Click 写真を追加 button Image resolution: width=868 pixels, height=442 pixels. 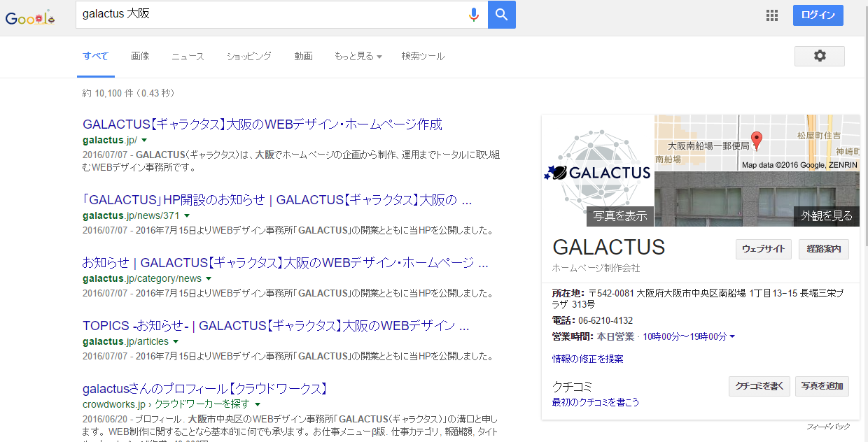(822, 386)
